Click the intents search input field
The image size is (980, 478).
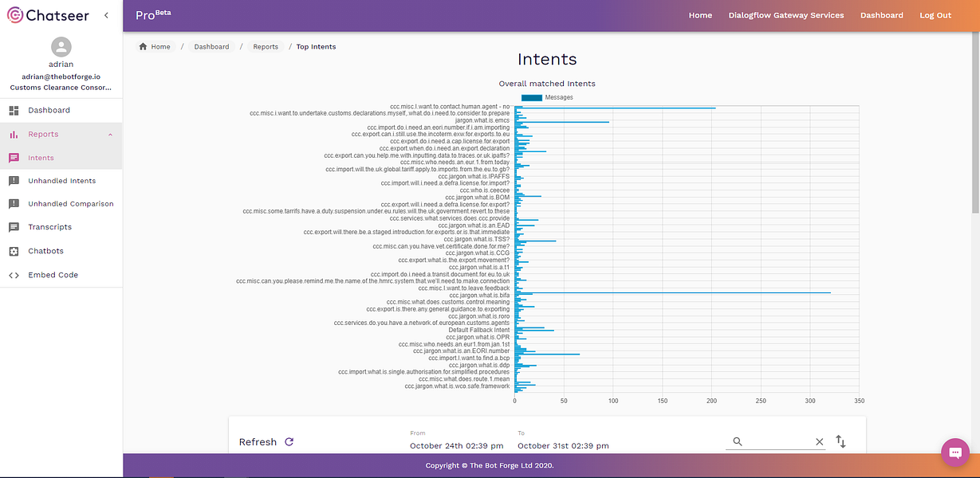pyautogui.click(x=779, y=441)
